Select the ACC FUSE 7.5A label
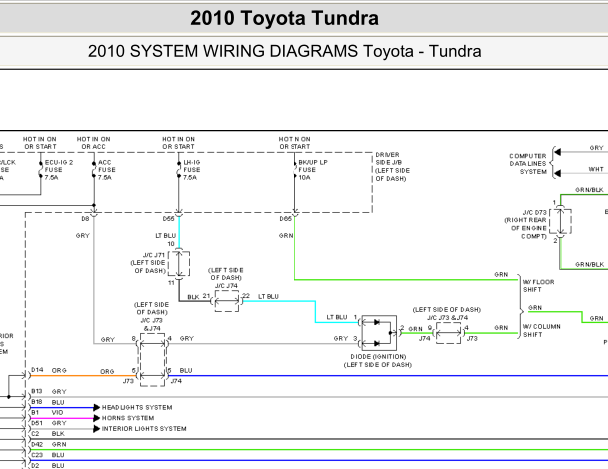This screenshot has height=469, width=608. [x=107, y=170]
